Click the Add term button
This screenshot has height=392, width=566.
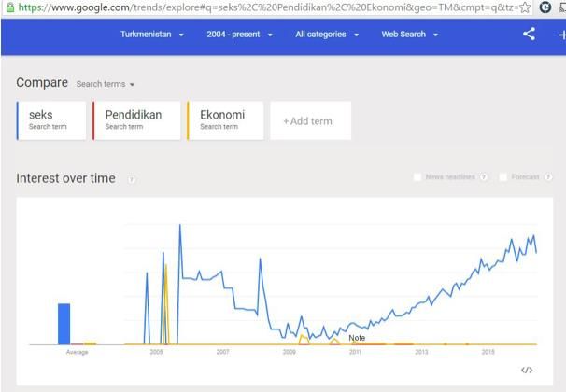[310, 120]
